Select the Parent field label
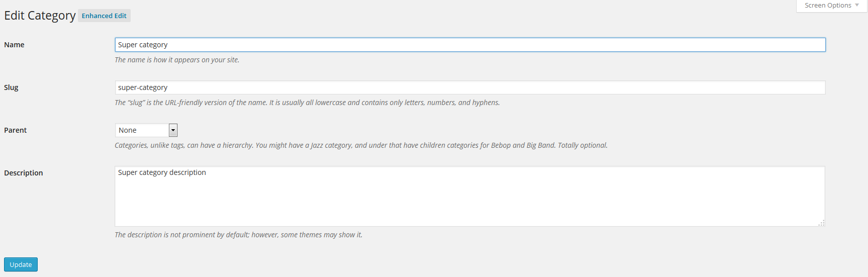868x277 pixels. (x=16, y=130)
